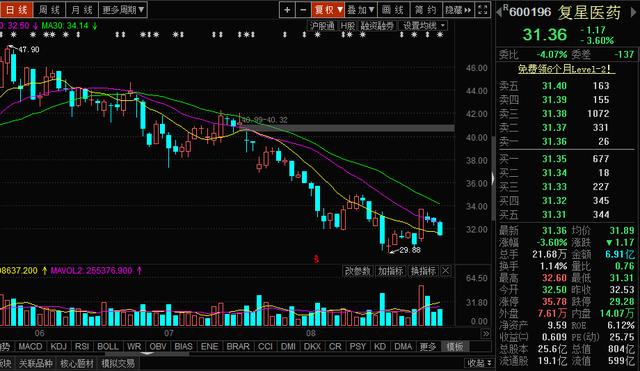Open 更多 indicators list
The width and height of the screenshot is (640, 371).
click(428, 347)
